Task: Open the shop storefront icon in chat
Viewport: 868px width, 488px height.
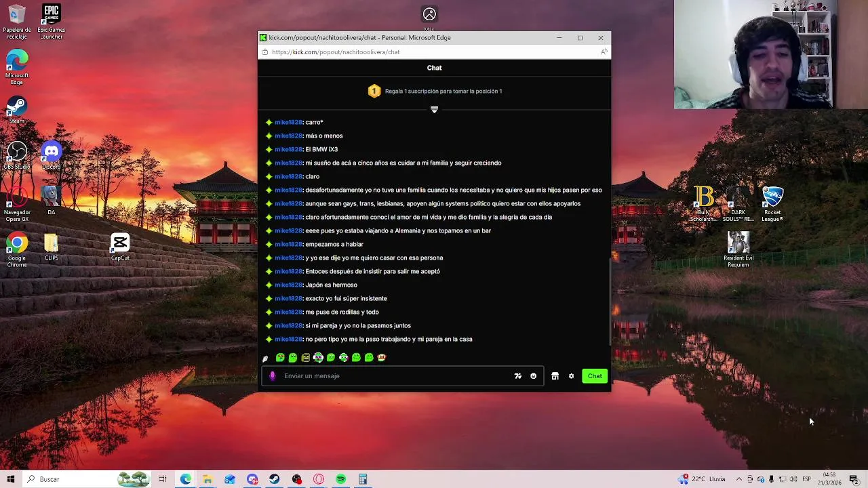Action: click(555, 376)
